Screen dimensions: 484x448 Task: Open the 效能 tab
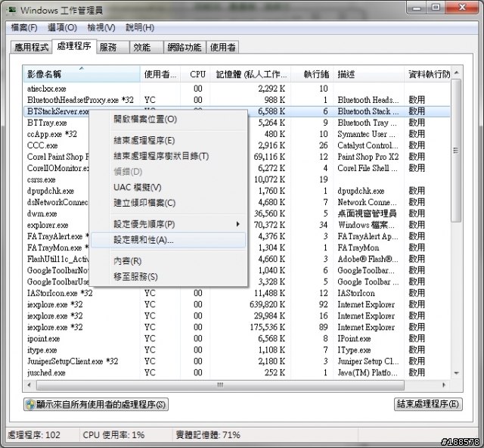[147, 47]
